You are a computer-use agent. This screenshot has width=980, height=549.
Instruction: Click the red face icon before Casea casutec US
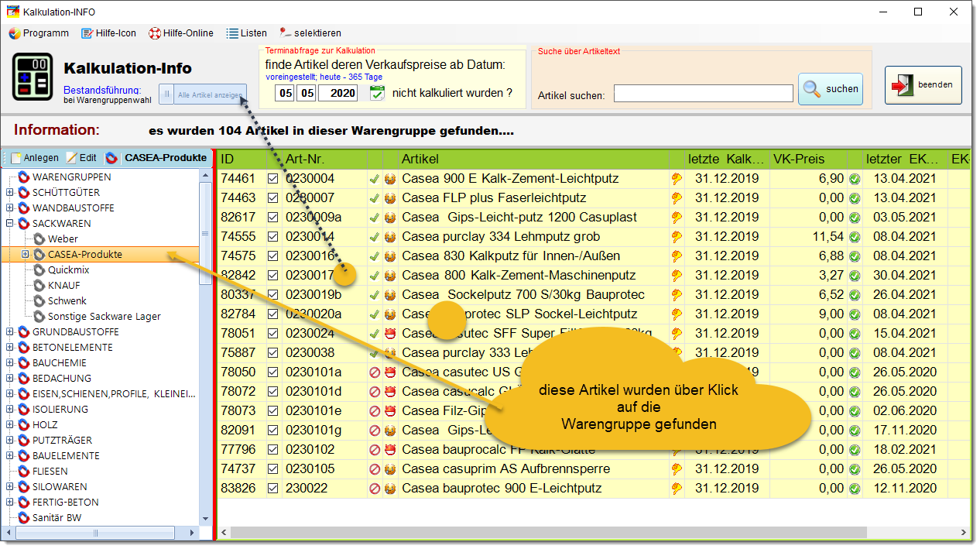(x=390, y=372)
